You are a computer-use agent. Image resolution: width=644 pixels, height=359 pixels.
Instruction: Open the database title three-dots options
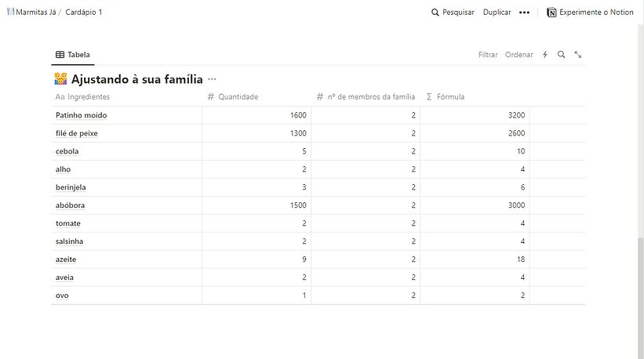212,79
